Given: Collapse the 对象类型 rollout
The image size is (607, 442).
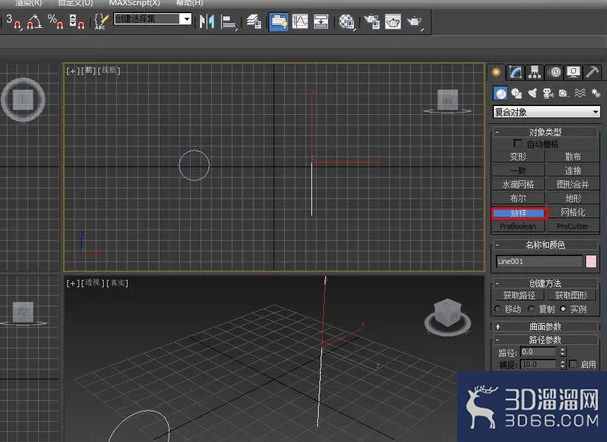Looking at the screenshot, I should (x=545, y=132).
